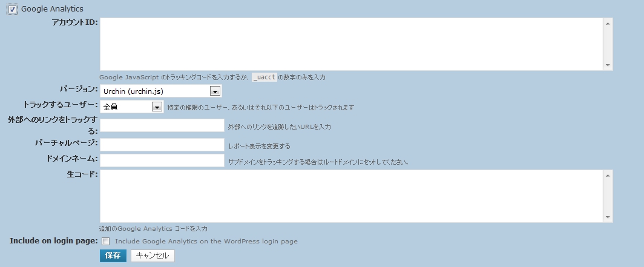Click the キャンセル button
The width and height of the screenshot is (644, 267).
pyautogui.click(x=153, y=255)
